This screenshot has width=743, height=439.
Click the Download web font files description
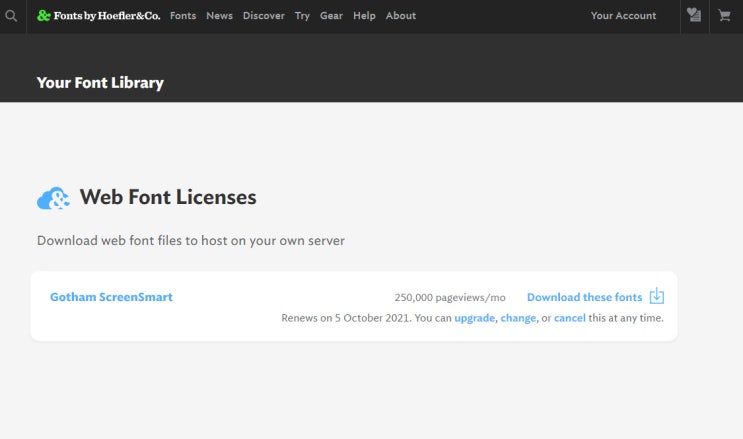[x=191, y=241]
